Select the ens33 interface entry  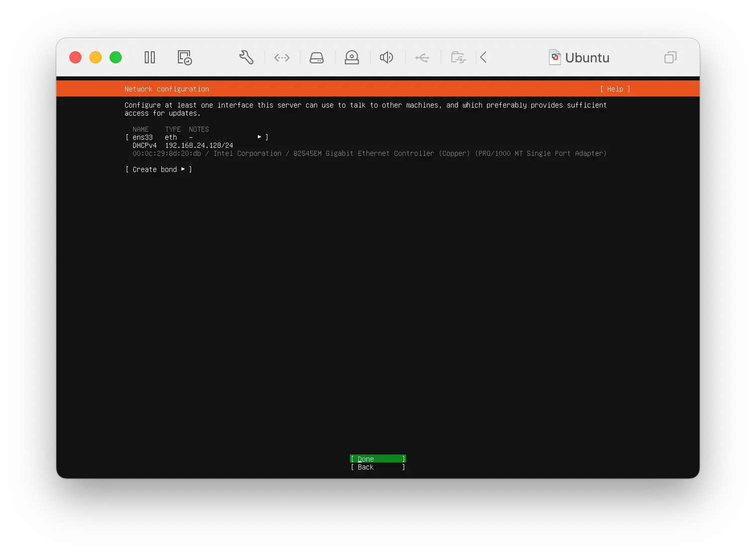[x=197, y=137]
